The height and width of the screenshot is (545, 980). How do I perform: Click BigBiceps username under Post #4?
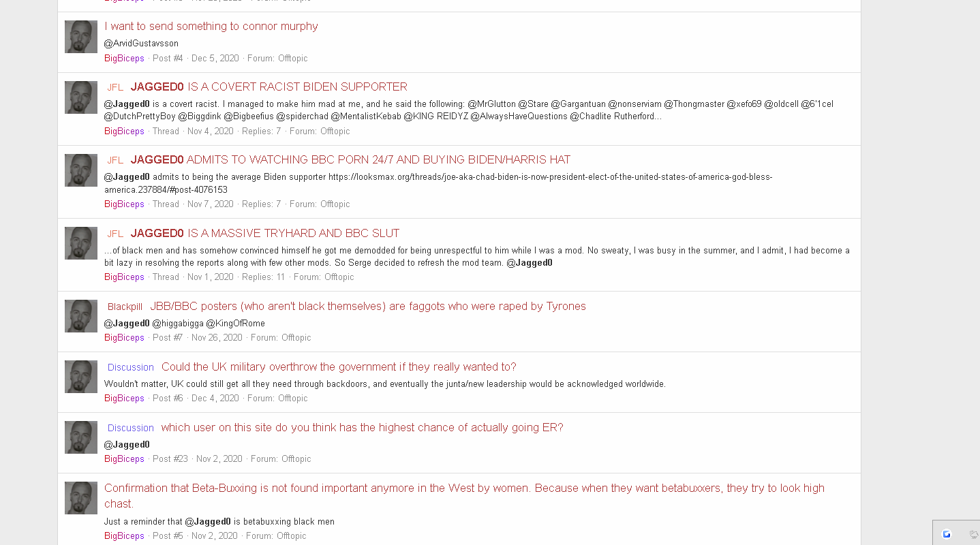[x=124, y=59]
